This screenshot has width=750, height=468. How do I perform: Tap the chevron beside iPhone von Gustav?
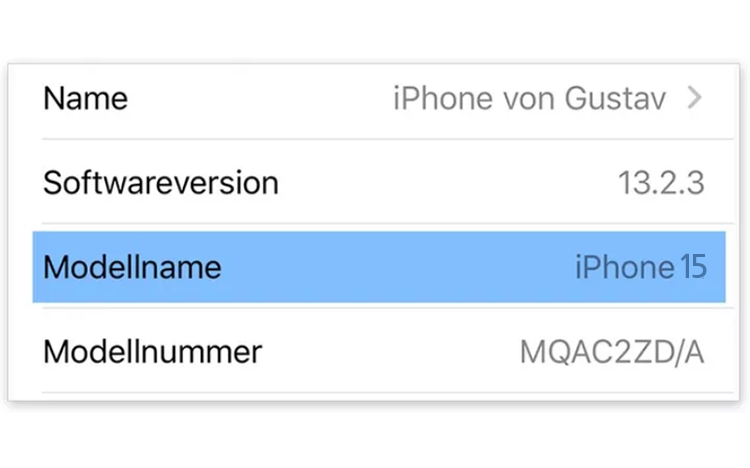point(696,98)
